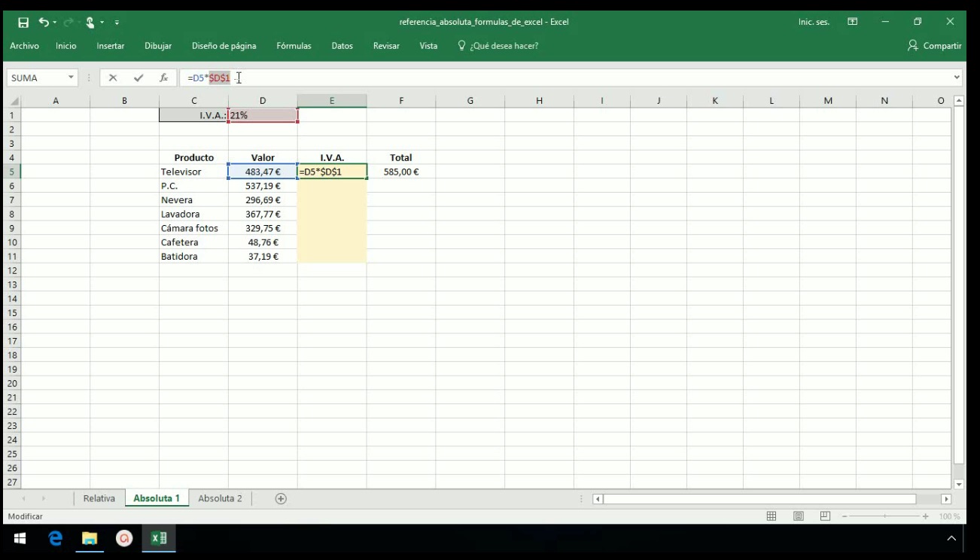This screenshot has width=980, height=560.
Task: Click the previous sheet navigation arrow
Action: [23, 498]
